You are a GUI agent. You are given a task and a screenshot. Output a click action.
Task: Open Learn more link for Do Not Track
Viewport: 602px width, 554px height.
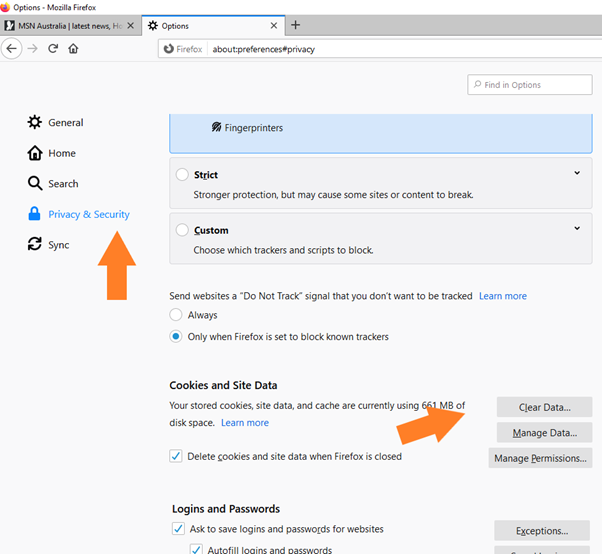[502, 296]
